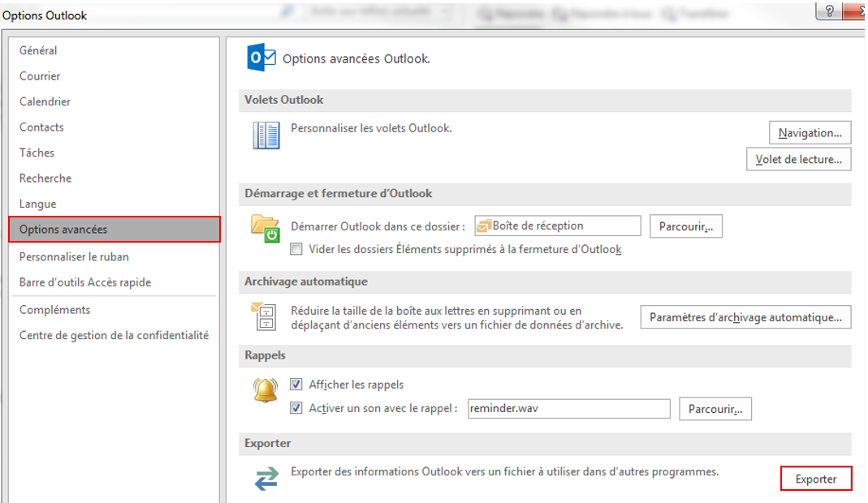Viewport: 868px width, 503px height.
Task: Click 'Exporter des informations Outlook' description
Action: [x=505, y=471]
